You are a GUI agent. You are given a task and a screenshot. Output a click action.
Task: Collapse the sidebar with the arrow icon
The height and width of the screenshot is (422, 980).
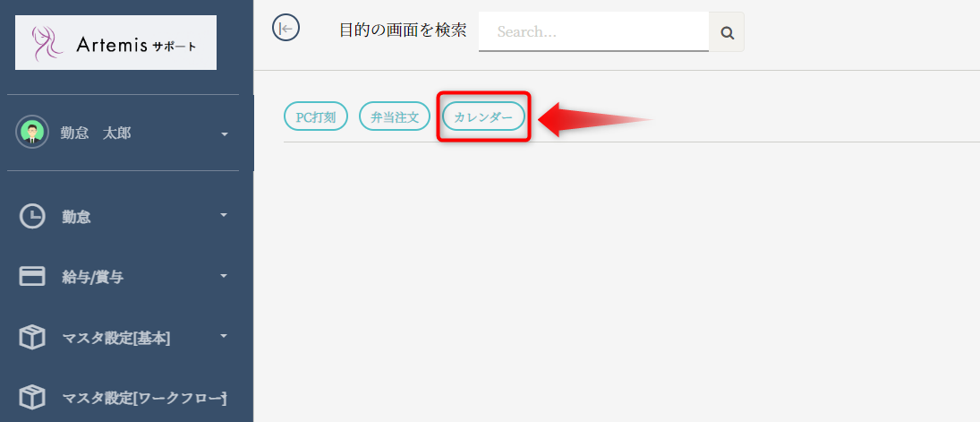point(285,28)
